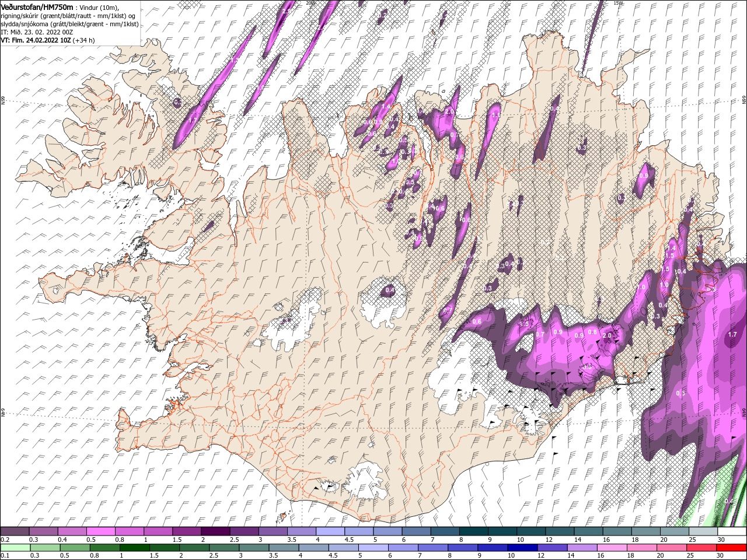This screenshot has width=747, height=560.
Task: Click the '0.4' label on the snow legend
Action: [62, 540]
